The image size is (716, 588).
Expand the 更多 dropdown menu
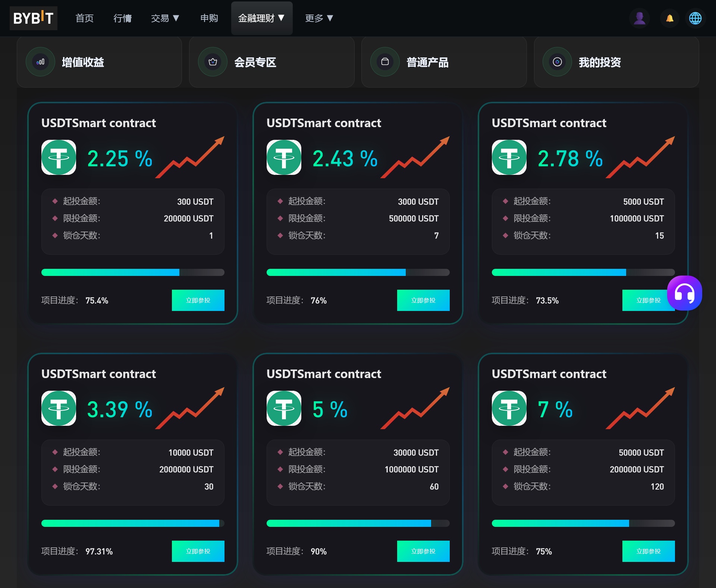pyautogui.click(x=319, y=18)
